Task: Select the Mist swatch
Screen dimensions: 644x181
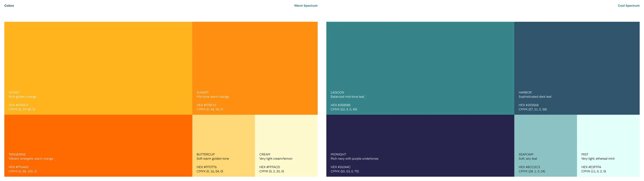Action: pyautogui.click(x=608, y=146)
